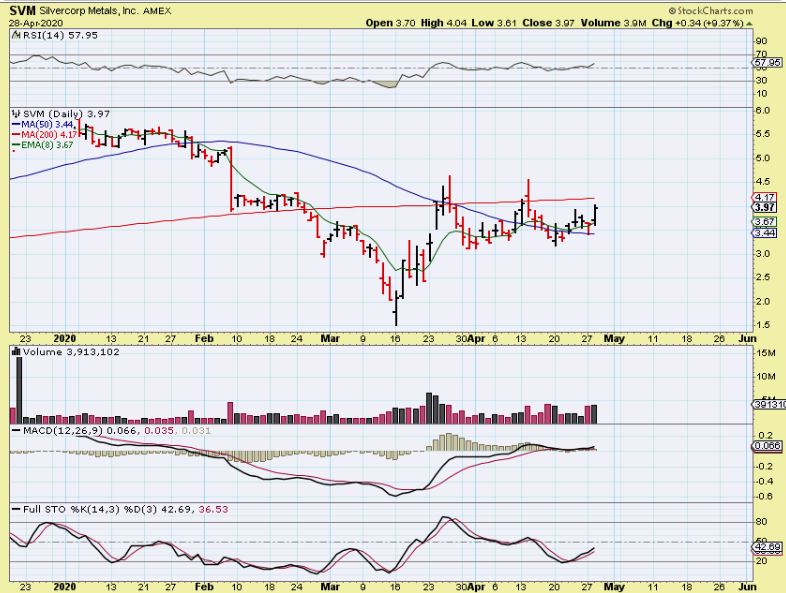This screenshot has width=786, height=593.
Task: Click the -0.6 label on MACD axis
Action: click(x=763, y=496)
